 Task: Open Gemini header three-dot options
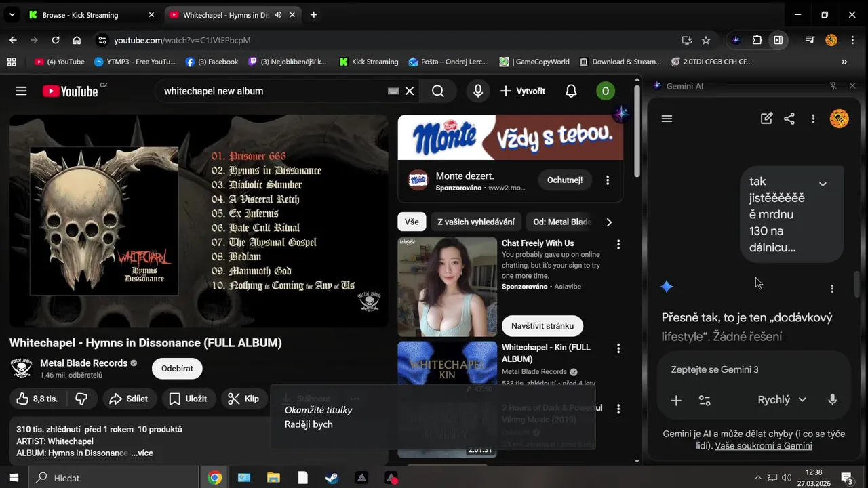(813, 119)
